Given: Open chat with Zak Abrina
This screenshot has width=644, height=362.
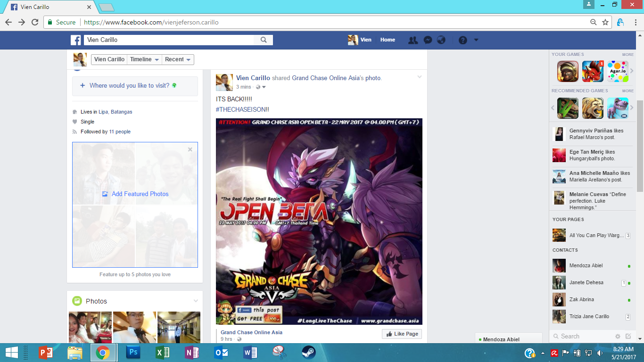Looking at the screenshot, I should 592,300.
